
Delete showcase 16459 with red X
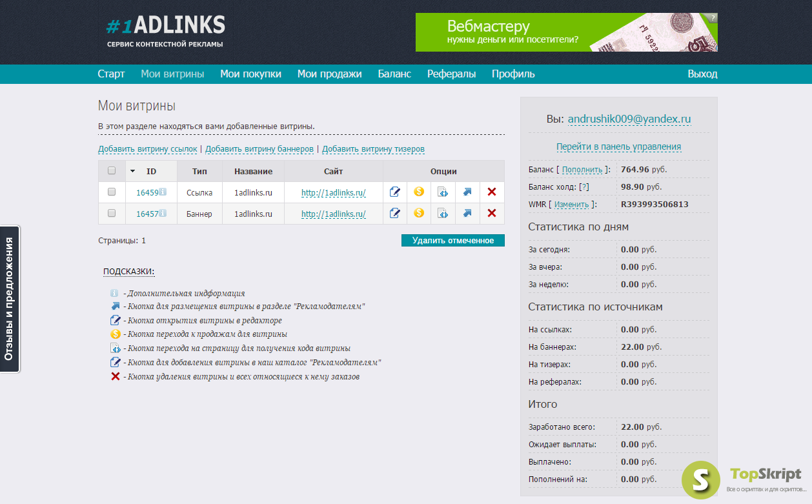click(x=492, y=192)
